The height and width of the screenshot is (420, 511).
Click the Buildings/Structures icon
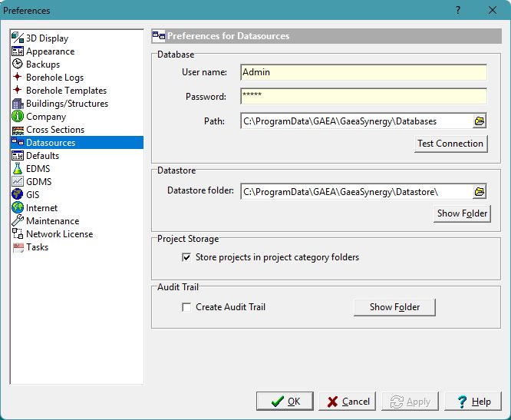[18, 104]
